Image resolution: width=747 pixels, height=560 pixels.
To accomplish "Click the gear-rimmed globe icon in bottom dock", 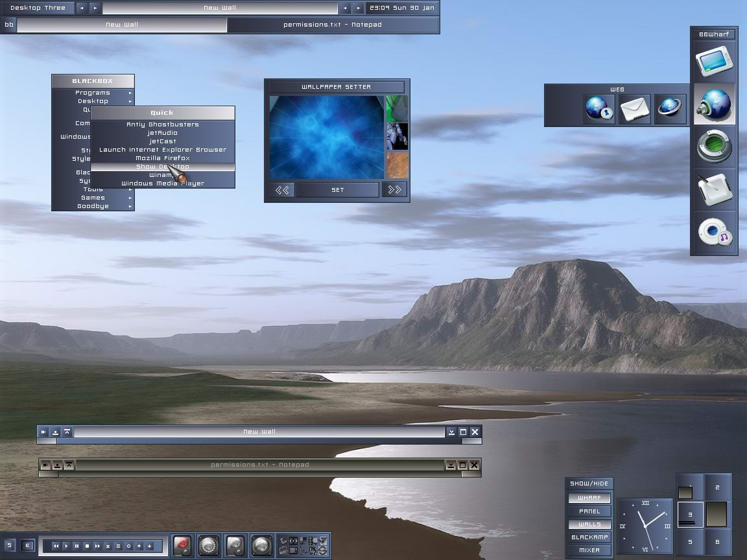I will coord(209,546).
